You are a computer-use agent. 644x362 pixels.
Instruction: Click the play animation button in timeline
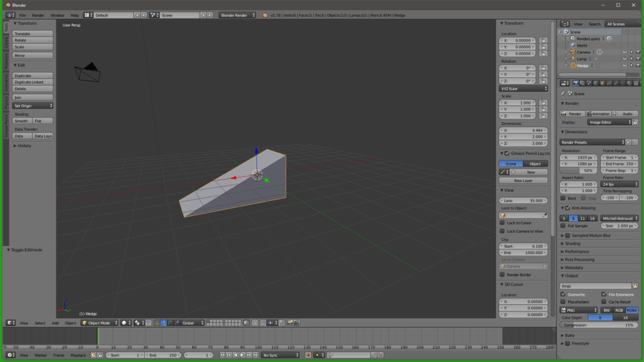(242, 355)
